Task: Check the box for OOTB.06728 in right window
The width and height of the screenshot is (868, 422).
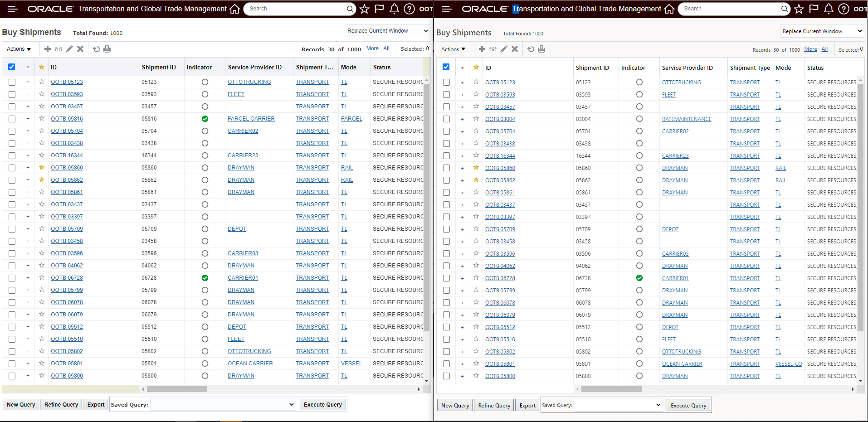Action: click(446, 278)
